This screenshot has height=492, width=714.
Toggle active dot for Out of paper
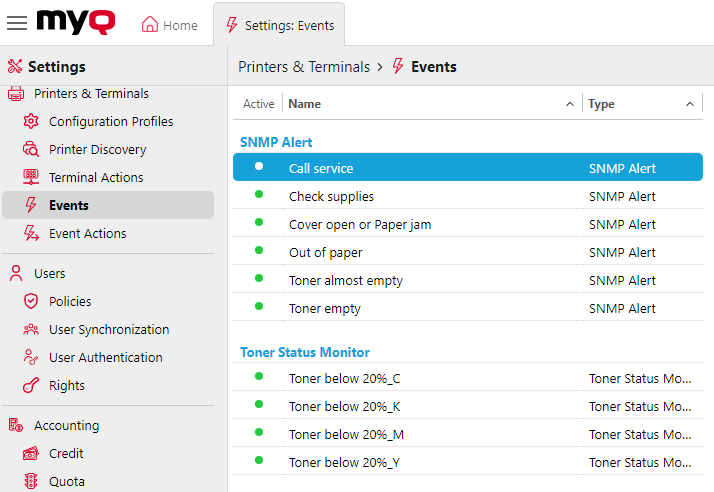pyautogui.click(x=259, y=251)
